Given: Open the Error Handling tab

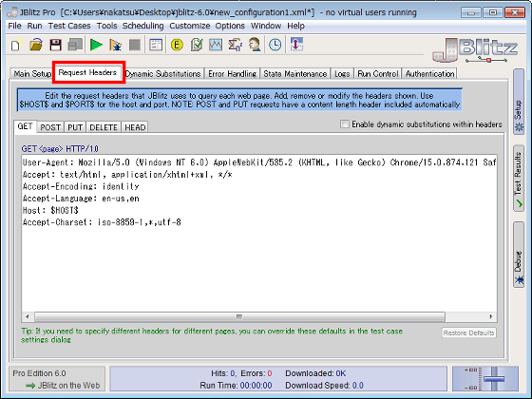Looking at the screenshot, I should click(x=233, y=74).
